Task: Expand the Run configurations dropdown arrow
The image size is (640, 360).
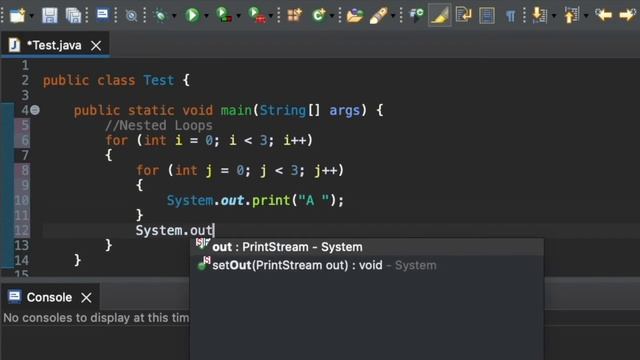Action: coord(206,16)
